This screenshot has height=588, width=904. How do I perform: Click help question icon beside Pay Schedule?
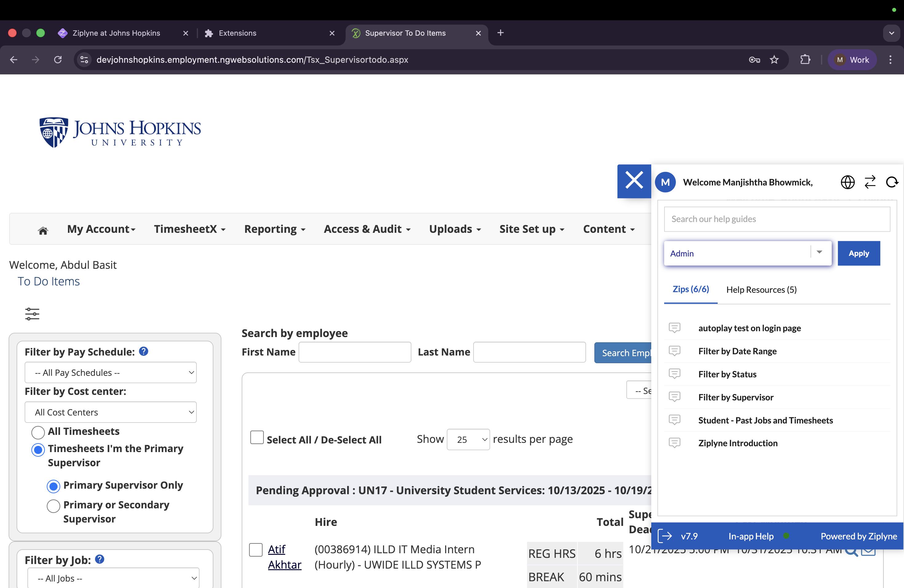(144, 352)
